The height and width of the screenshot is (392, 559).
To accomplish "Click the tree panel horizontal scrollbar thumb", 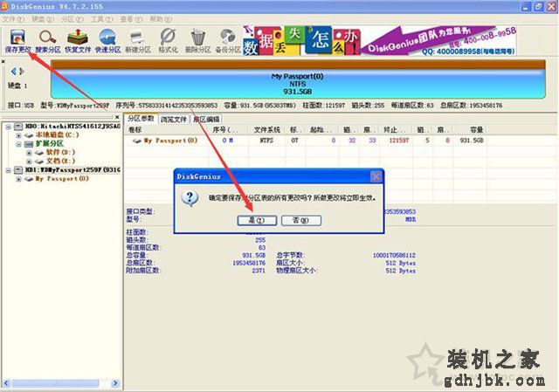I will click(56, 383).
